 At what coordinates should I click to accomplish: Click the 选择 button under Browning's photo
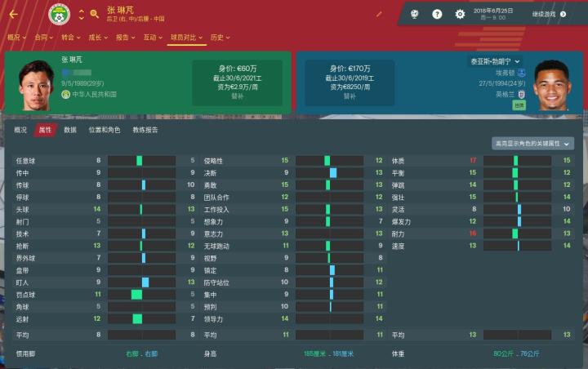[519, 105]
